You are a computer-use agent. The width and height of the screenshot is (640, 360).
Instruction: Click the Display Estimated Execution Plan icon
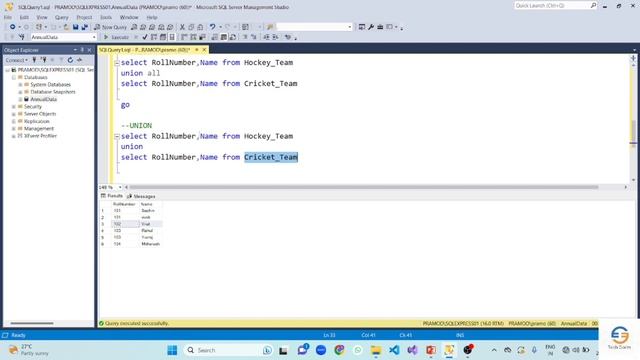point(154,37)
